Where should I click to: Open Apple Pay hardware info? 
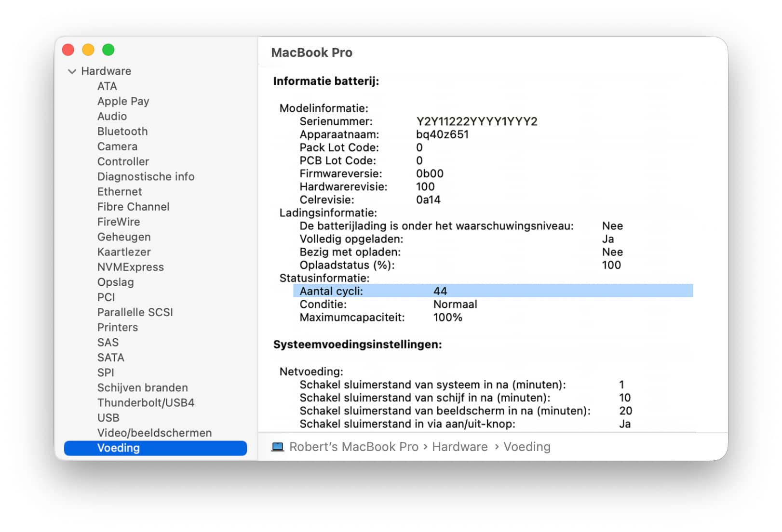tap(123, 101)
